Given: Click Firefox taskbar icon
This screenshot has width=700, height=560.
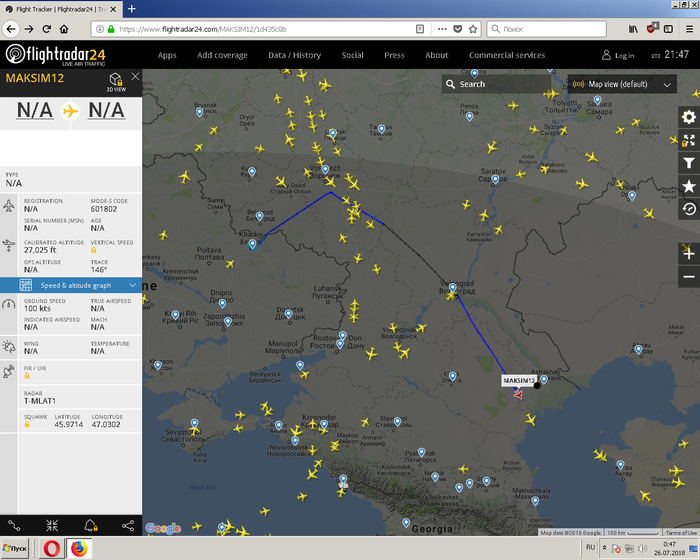Looking at the screenshot, I should point(79,548).
